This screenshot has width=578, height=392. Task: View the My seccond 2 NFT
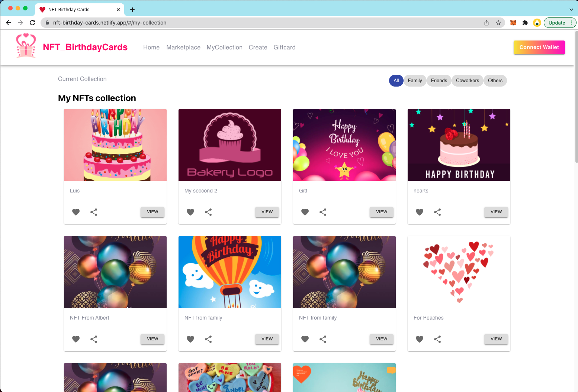267,212
